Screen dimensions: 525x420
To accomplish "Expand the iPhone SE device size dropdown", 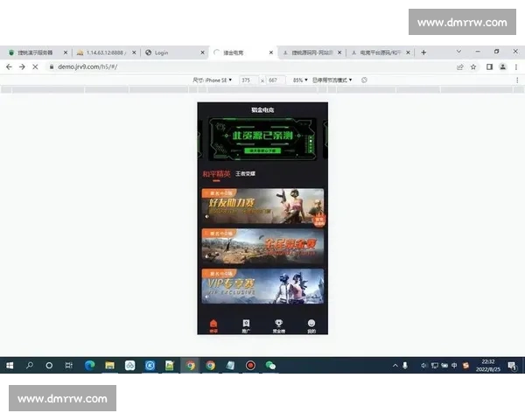I will click(x=213, y=80).
